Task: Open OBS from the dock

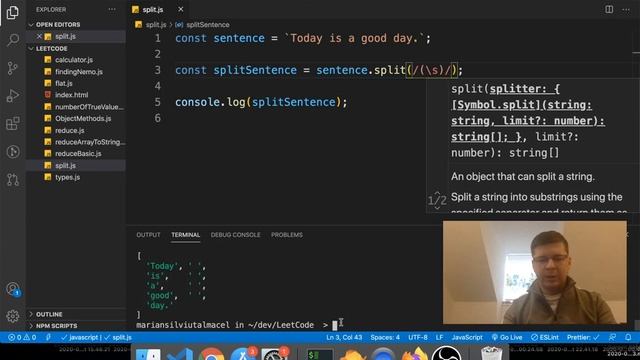Action: [x=446, y=353]
